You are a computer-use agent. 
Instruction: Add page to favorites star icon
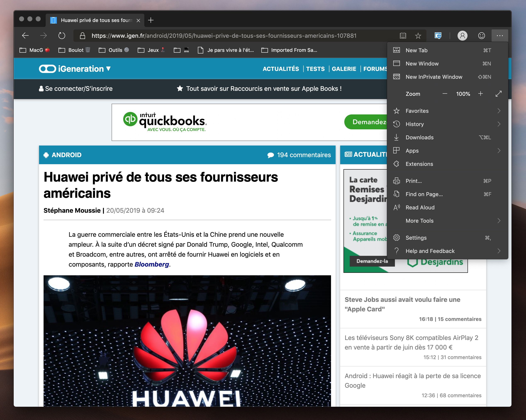418,36
